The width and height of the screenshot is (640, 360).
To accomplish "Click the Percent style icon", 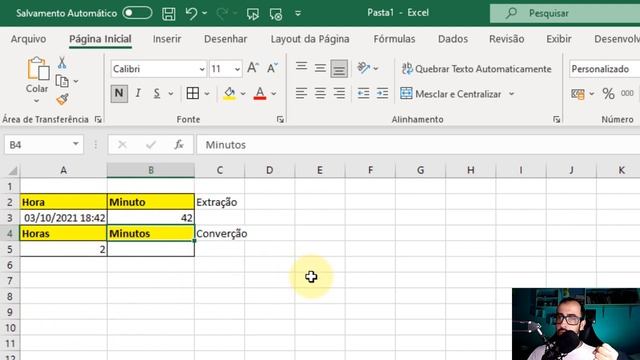I will pos(608,94).
